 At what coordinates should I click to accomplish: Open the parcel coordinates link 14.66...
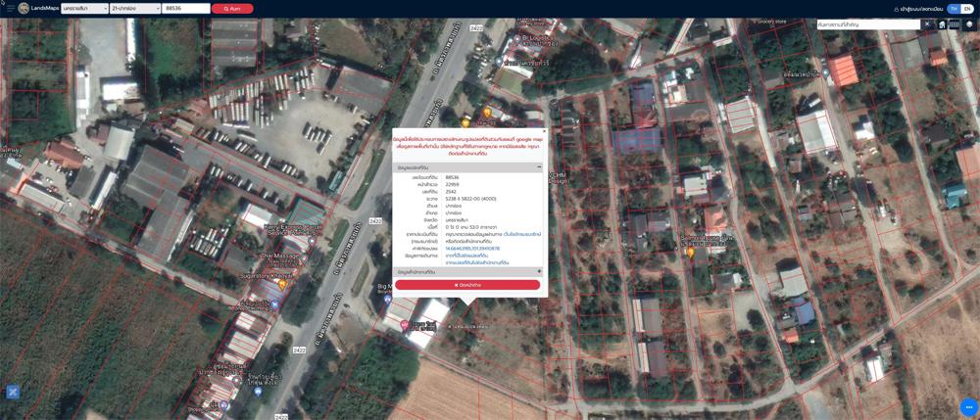[472, 249]
